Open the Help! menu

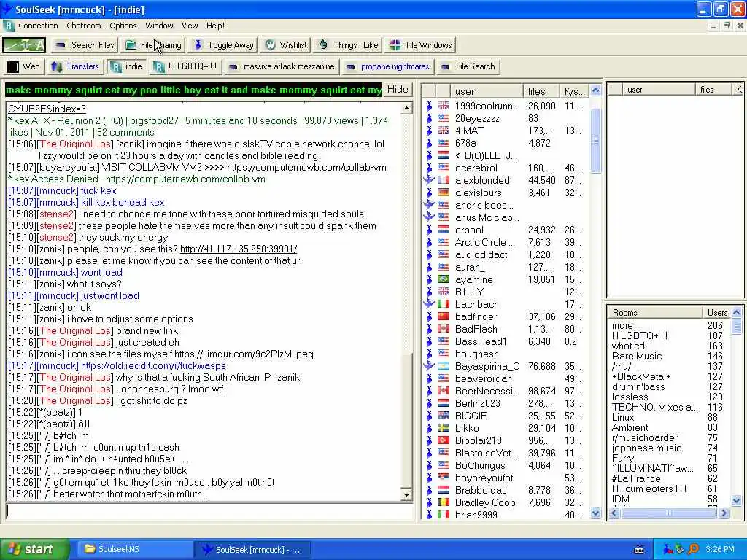pos(215,26)
